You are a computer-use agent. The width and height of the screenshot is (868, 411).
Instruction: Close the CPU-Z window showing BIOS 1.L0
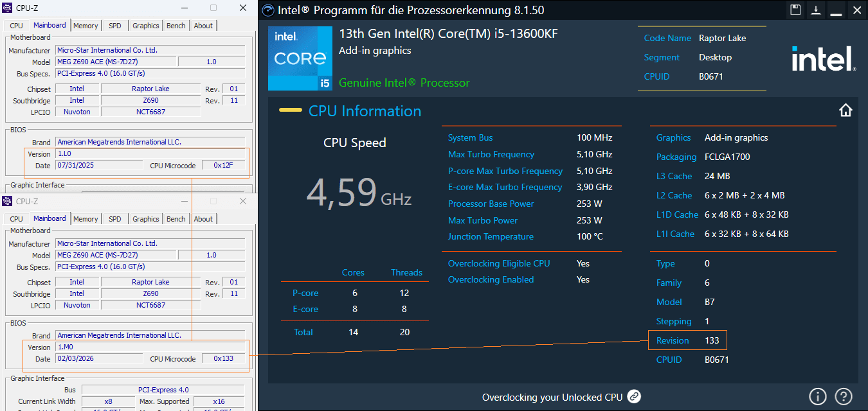point(243,8)
